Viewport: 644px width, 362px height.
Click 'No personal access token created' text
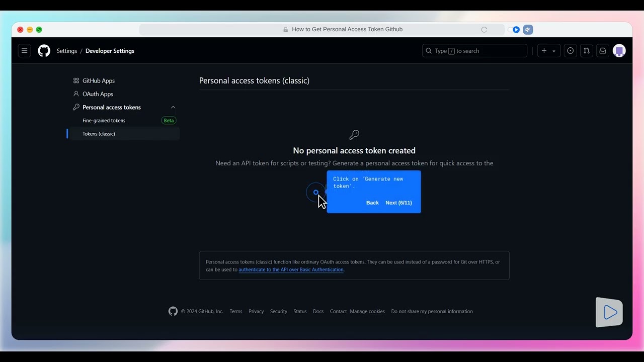(354, 150)
